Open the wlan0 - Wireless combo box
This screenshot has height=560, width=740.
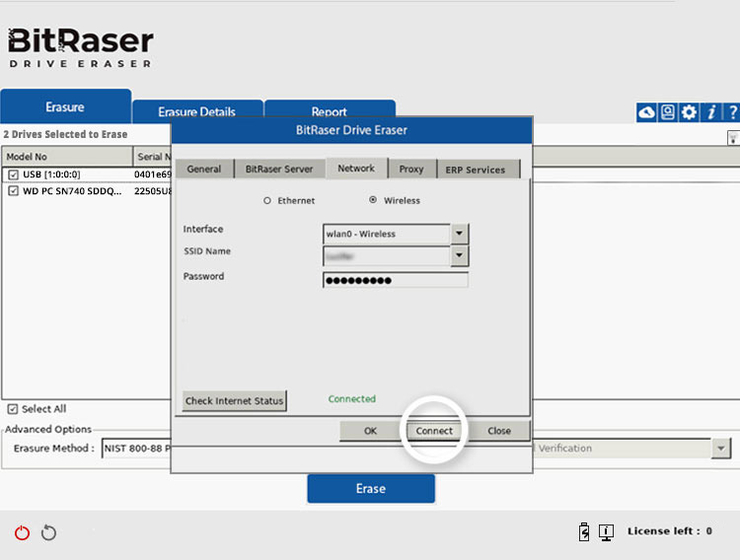[x=396, y=234]
